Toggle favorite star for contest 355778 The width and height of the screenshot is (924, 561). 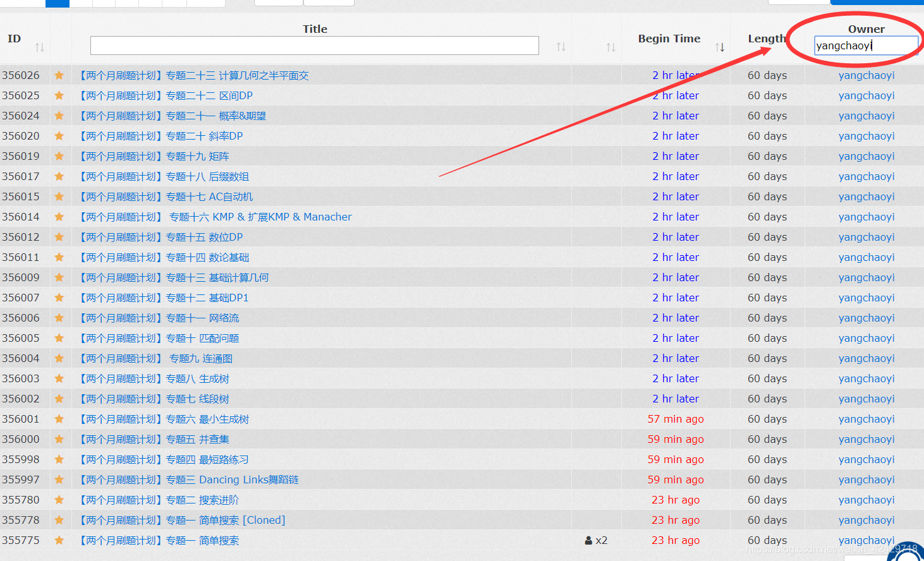pyautogui.click(x=59, y=520)
